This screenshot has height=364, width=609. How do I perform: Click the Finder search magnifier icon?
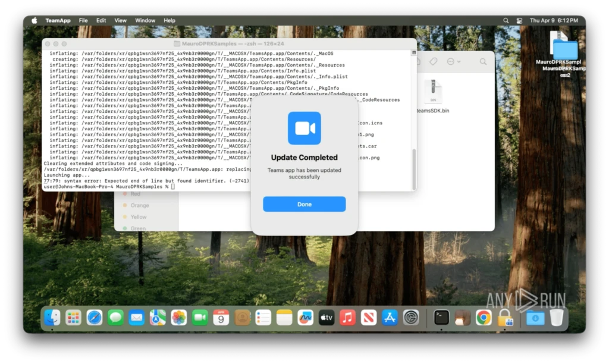(x=483, y=61)
